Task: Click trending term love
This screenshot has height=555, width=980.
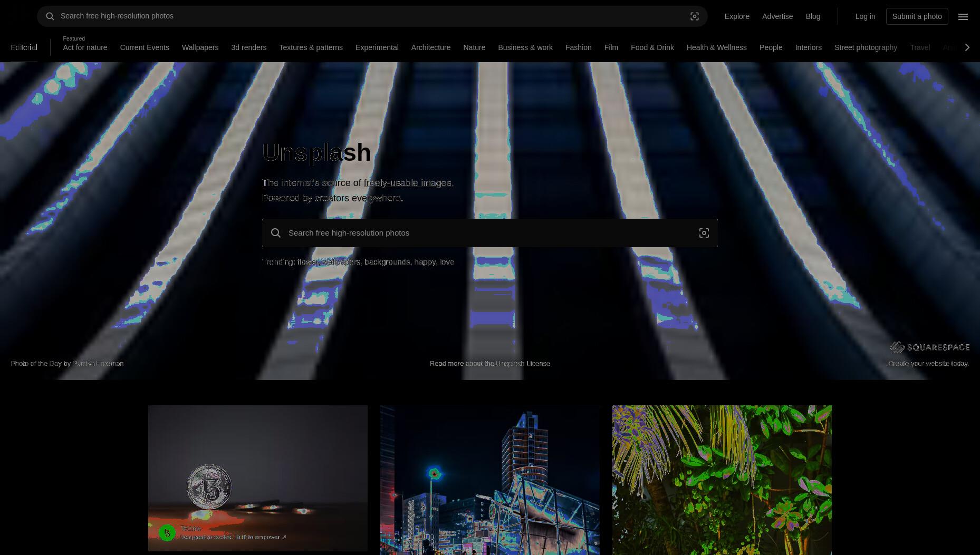Action: [447, 262]
